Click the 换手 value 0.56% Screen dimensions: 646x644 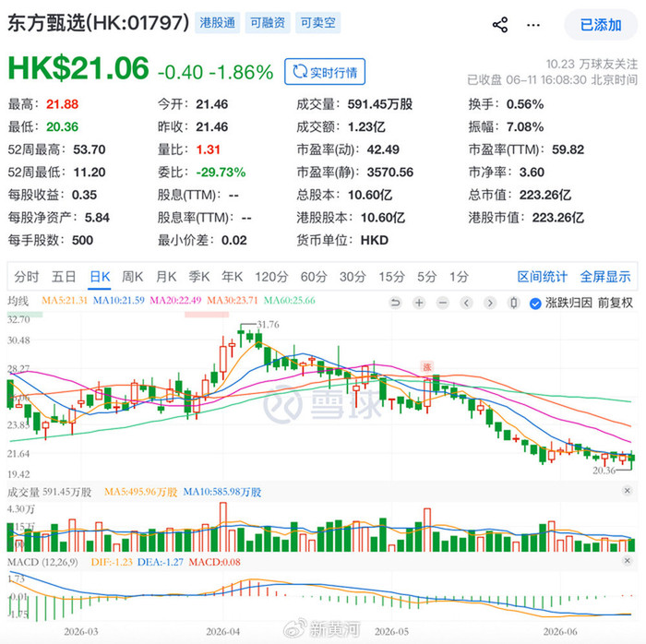[525, 104]
